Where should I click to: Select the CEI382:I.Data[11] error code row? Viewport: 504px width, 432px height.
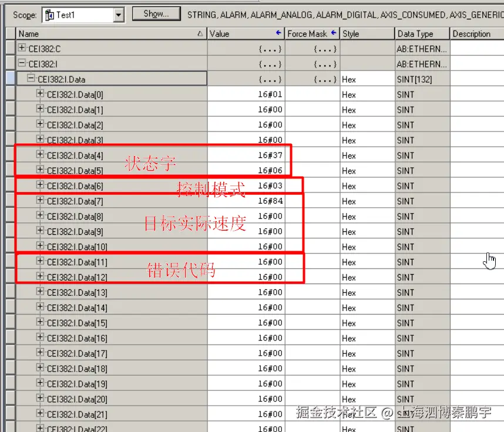click(82, 262)
